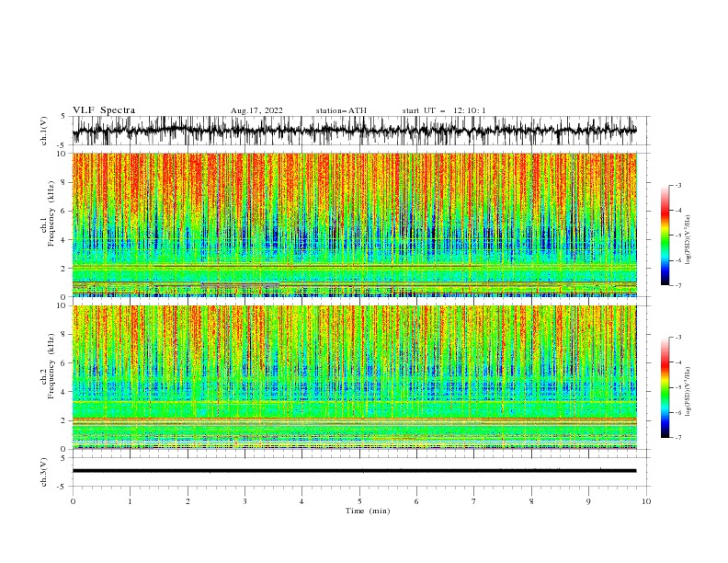Click time axis tick label "9"
Screen dimensions: 728x563
point(588,501)
